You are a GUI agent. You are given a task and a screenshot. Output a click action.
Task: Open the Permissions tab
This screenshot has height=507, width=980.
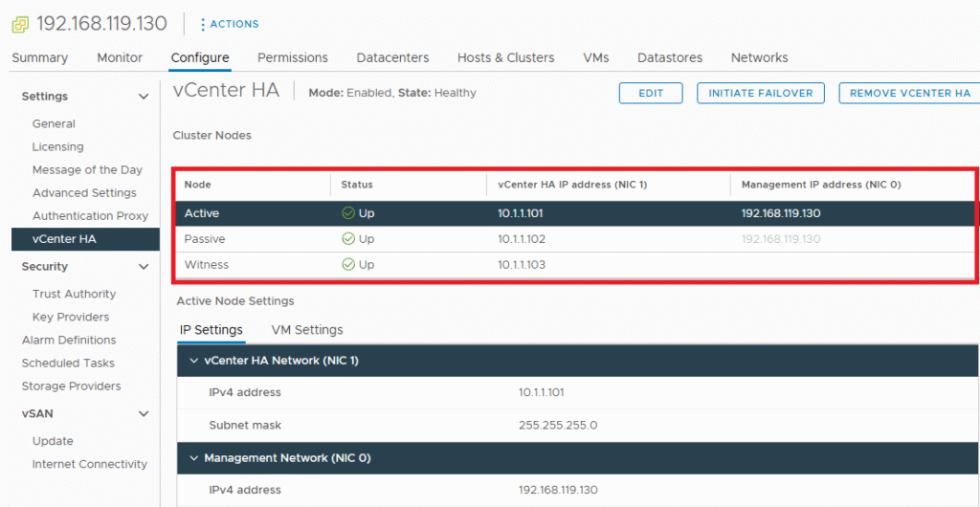[293, 58]
